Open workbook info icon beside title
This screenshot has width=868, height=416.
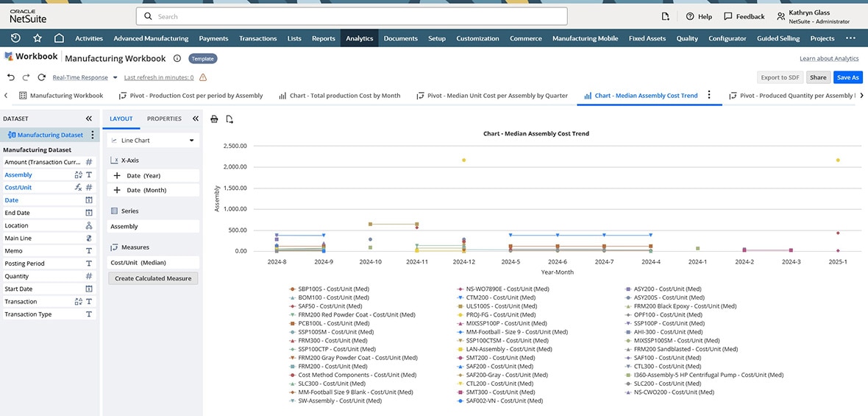pos(177,58)
